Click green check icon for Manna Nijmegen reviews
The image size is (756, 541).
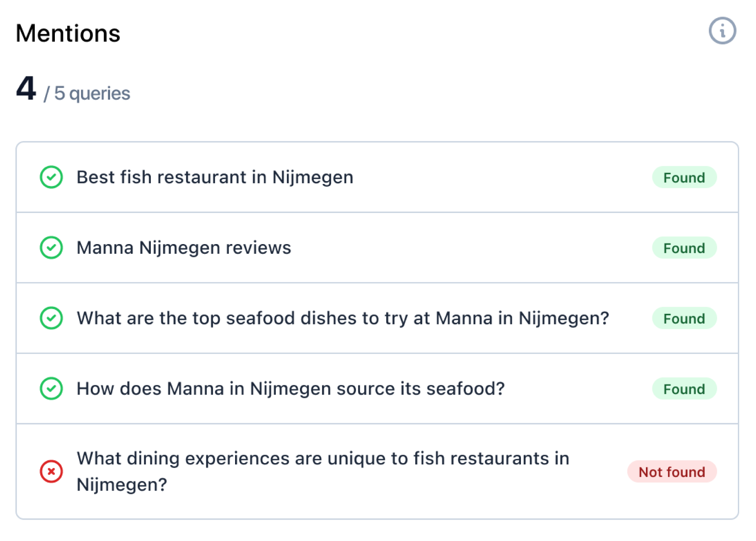[x=51, y=247]
